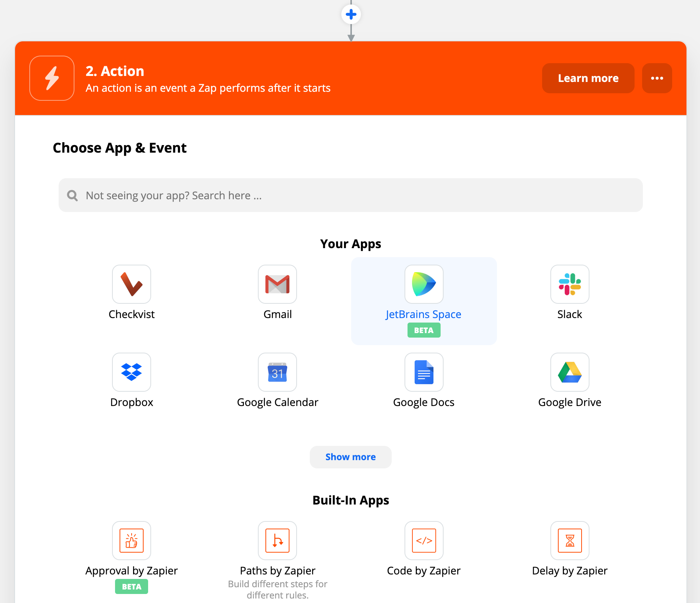Viewport: 700px width, 603px height.
Task: Click the Approval by Zapier label
Action: [x=132, y=571]
